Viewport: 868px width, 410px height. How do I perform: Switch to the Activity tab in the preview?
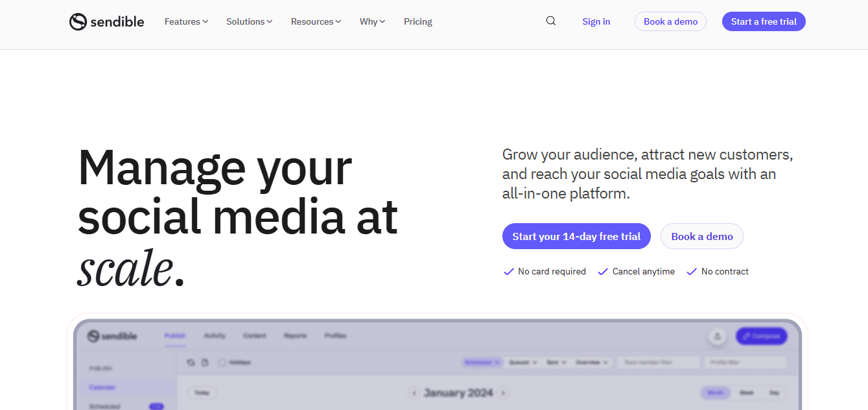(215, 336)
